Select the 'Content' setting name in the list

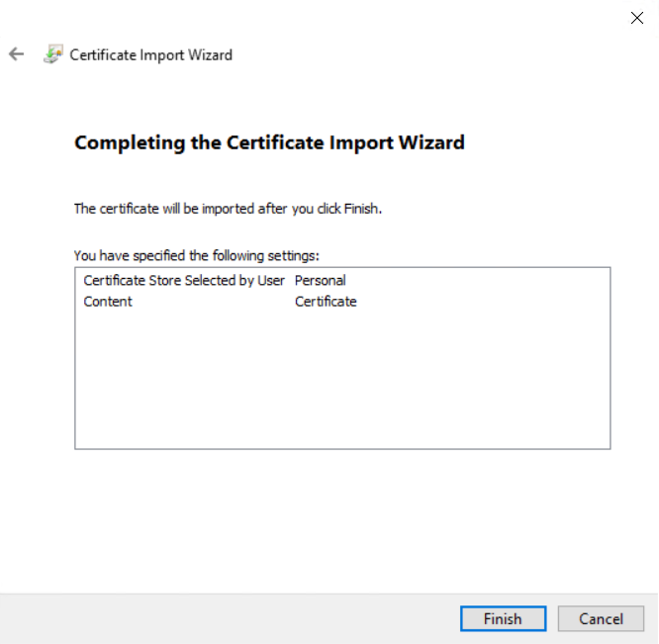point(108,302)
